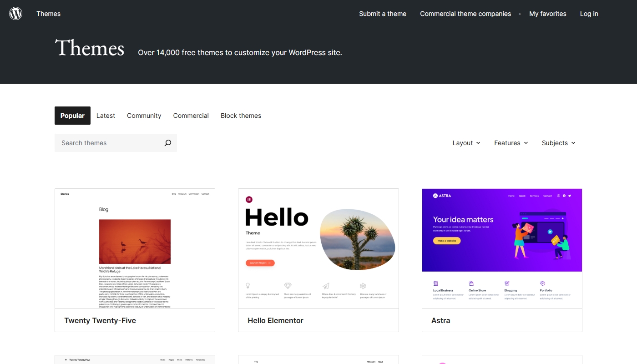637x364 pixels.
Task: Open the Hello Elementor theme preview image
Action: click(318, 249)
